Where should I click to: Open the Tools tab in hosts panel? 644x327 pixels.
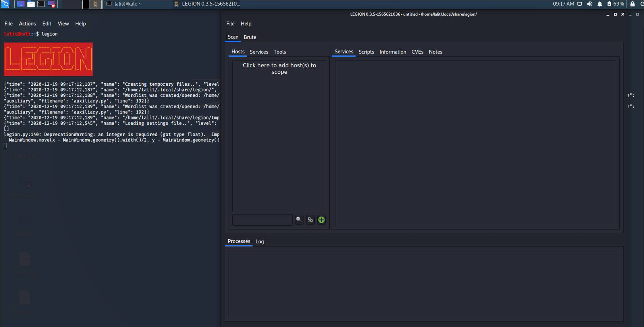(279, 52)
